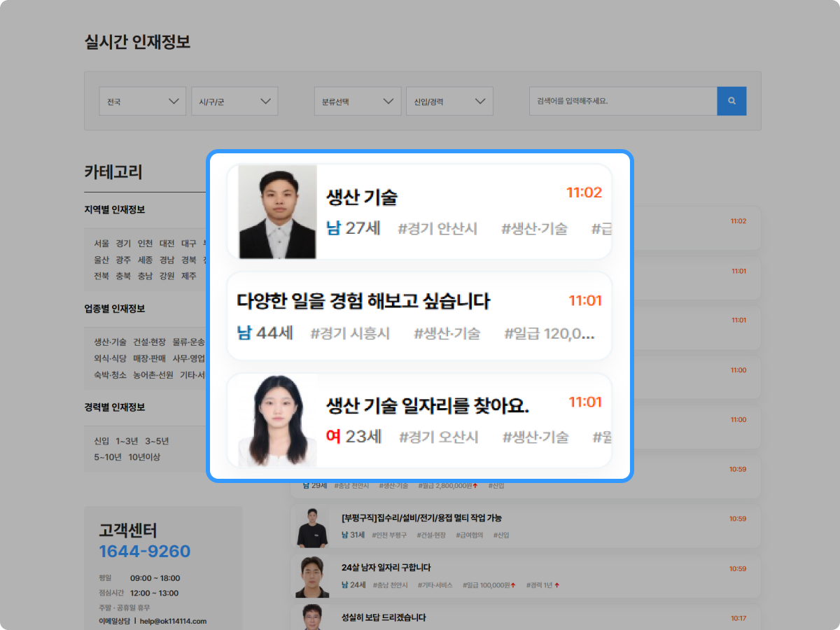
Task: Click the 검색어를 입력해주세요 search field
Action: (622, 101)
